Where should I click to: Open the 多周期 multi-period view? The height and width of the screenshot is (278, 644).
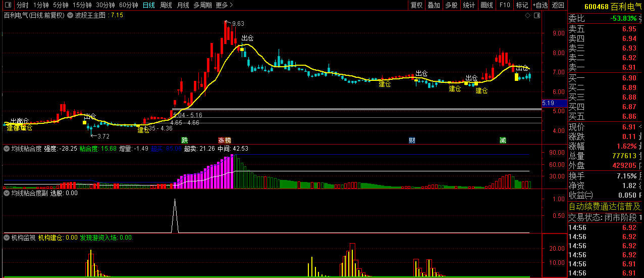[203, 5]
